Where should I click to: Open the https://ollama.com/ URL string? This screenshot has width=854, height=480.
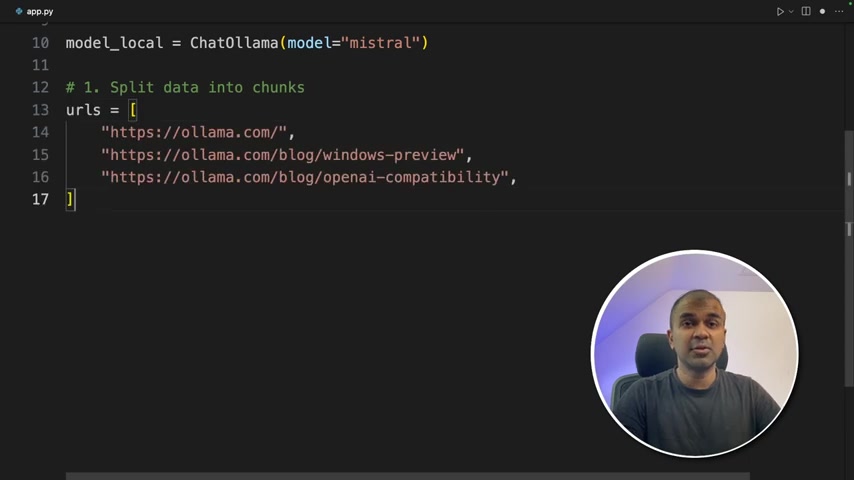pos(197,132)
